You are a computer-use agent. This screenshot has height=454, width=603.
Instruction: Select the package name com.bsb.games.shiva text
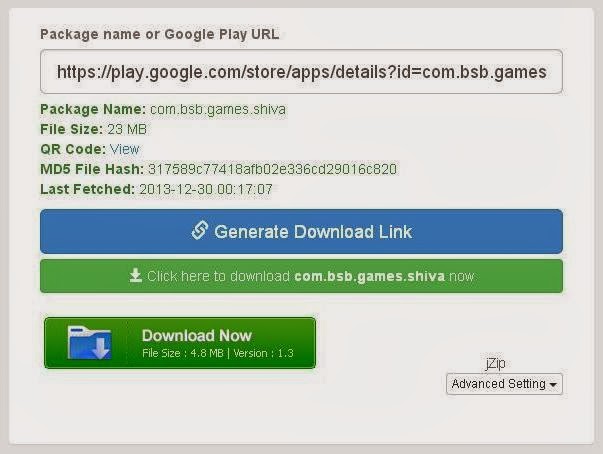tap(218, 109)
